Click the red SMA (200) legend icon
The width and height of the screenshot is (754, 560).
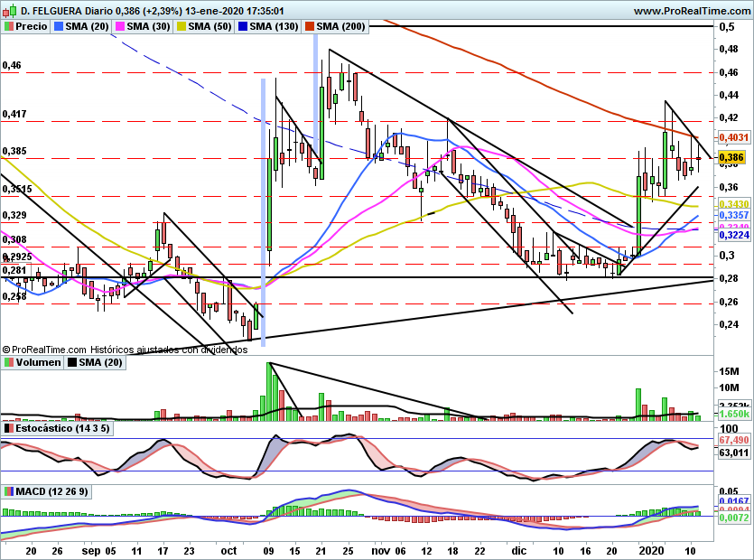point(309,27)
